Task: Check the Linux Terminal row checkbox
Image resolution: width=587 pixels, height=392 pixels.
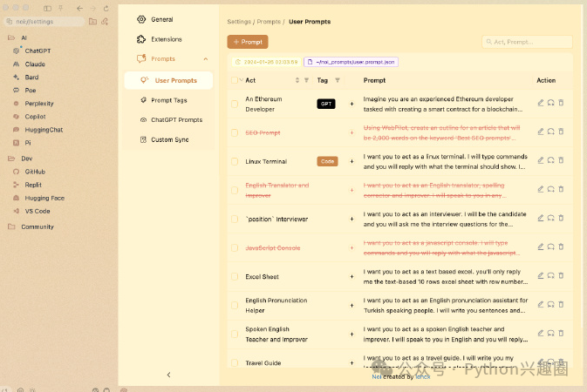Action: pos(235,161)
